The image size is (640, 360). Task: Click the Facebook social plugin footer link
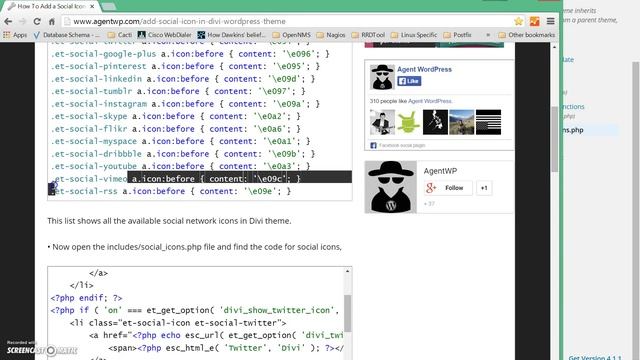tap(402, 145)
